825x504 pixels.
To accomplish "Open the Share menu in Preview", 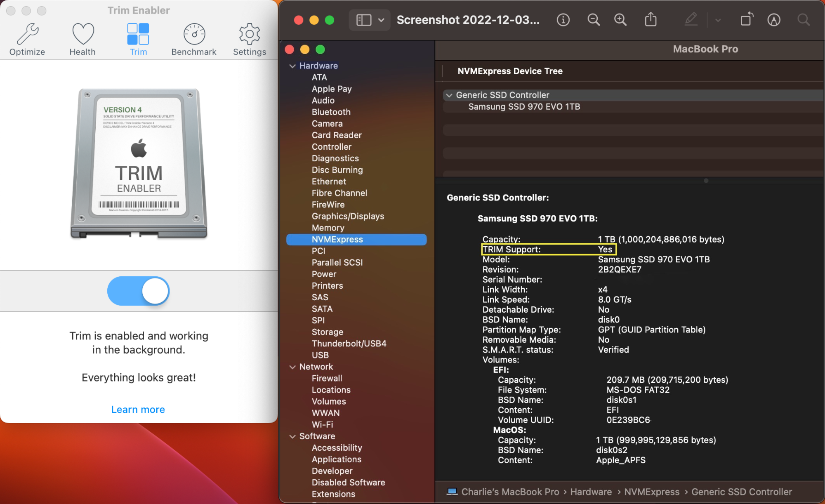I will (x=651, y=19).
